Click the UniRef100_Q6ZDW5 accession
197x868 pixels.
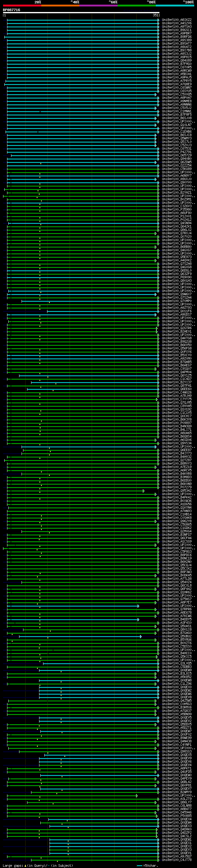click(x=177, y=162)
